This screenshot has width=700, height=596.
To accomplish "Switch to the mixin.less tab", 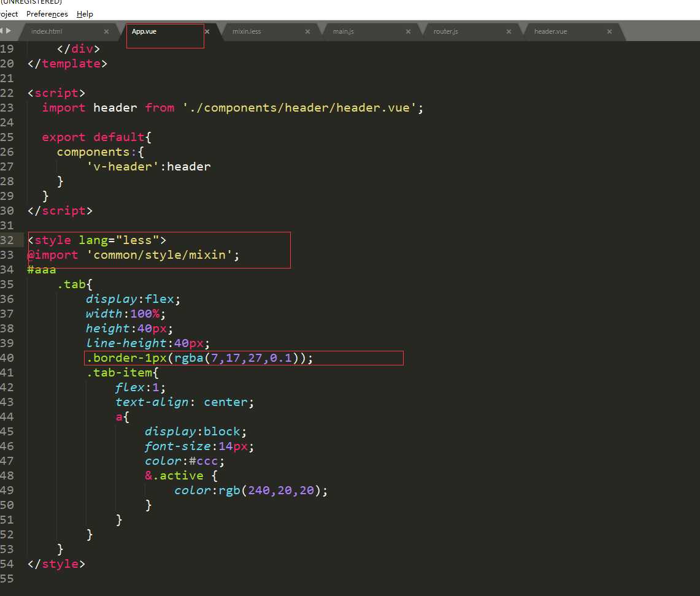I will click(247, 31).
